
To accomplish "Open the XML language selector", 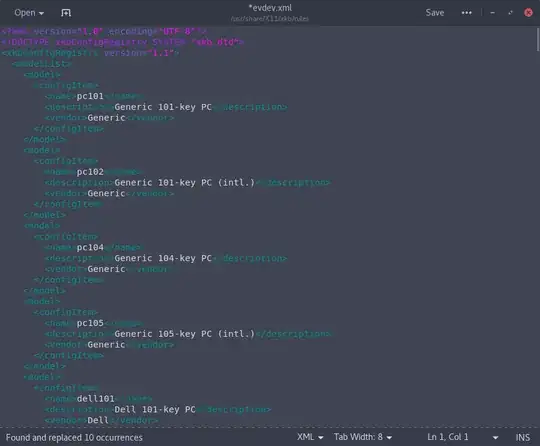I will point(310,437).
